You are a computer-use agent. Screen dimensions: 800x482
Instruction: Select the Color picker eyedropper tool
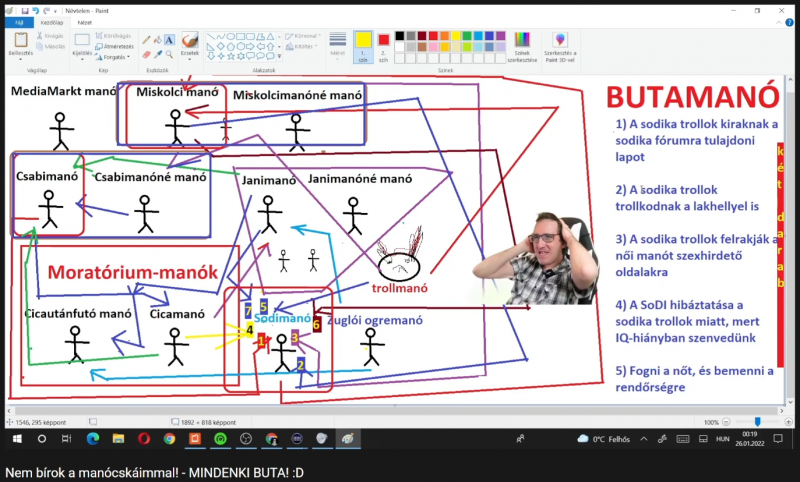tap(158, 54)
